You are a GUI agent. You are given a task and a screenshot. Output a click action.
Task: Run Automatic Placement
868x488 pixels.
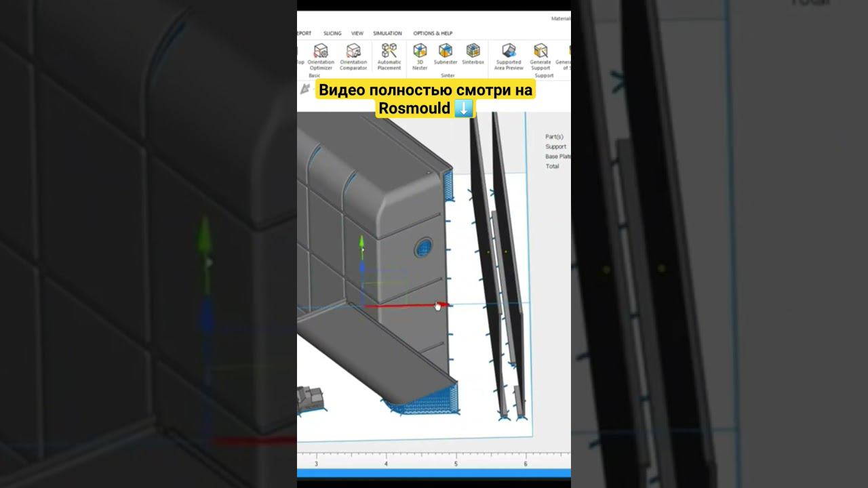[x=389, y=57]
